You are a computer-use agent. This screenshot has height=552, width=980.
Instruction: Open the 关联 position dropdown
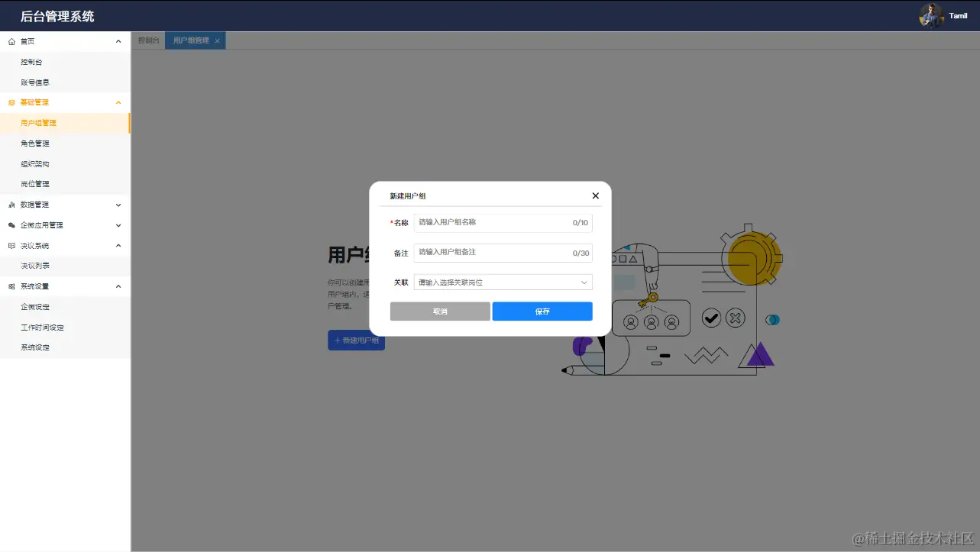(503, 282)
